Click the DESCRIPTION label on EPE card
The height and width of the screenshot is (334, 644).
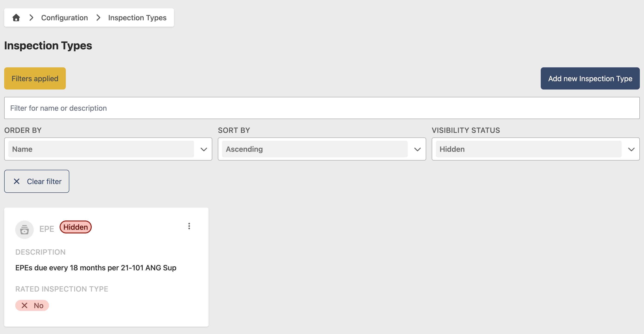[40, 252]
